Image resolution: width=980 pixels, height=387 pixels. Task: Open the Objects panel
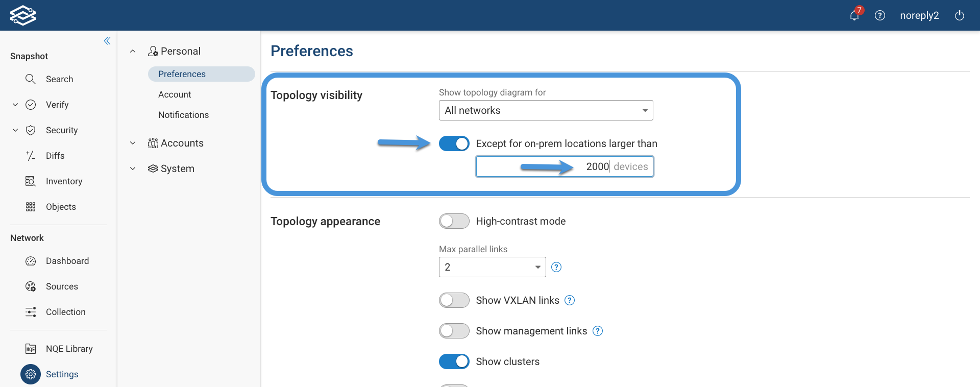click(61, 207)
